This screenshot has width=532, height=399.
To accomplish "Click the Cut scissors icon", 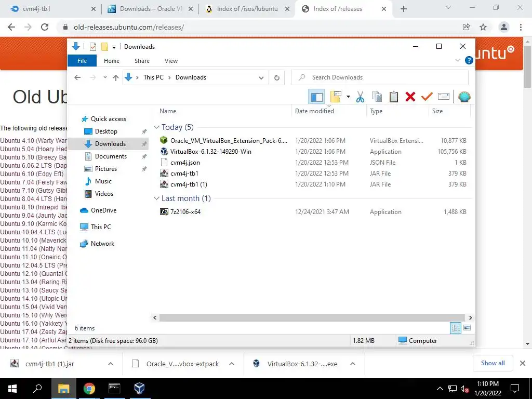I will click(361, 97).
